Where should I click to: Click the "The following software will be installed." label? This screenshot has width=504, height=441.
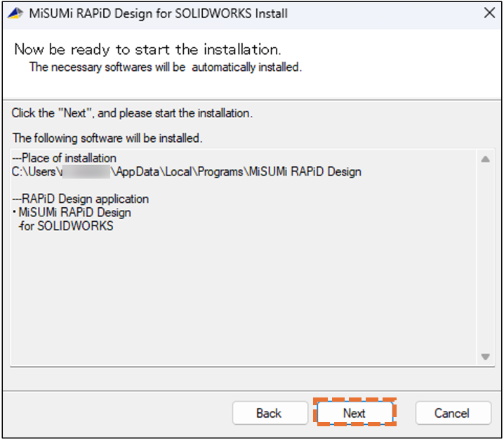107,138
